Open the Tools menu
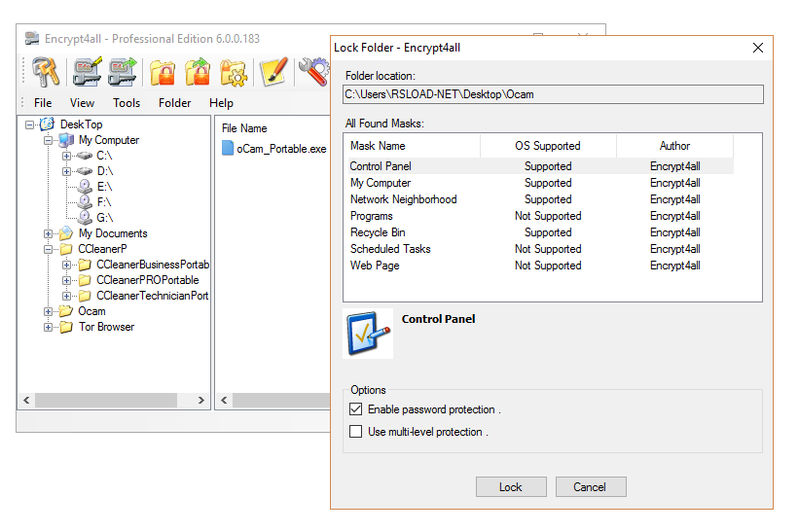Image resolution: width=799 pixels, height=532 pixels. (127, 103)
